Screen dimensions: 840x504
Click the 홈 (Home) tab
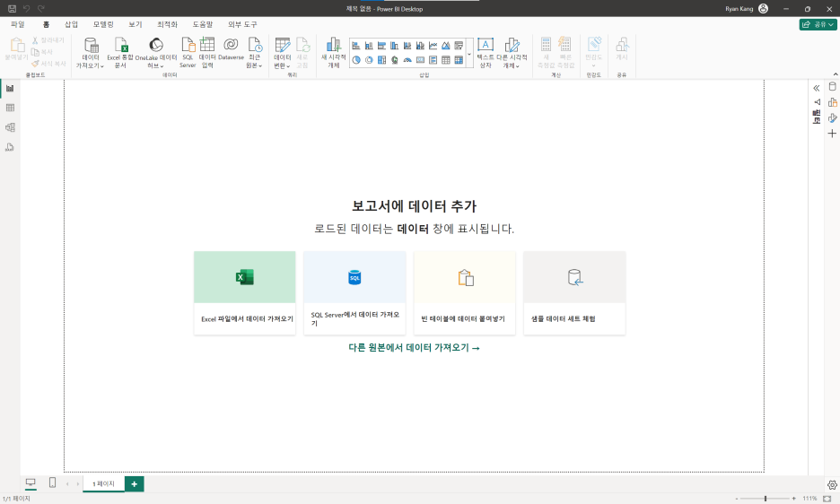click(x=46, y=24)
